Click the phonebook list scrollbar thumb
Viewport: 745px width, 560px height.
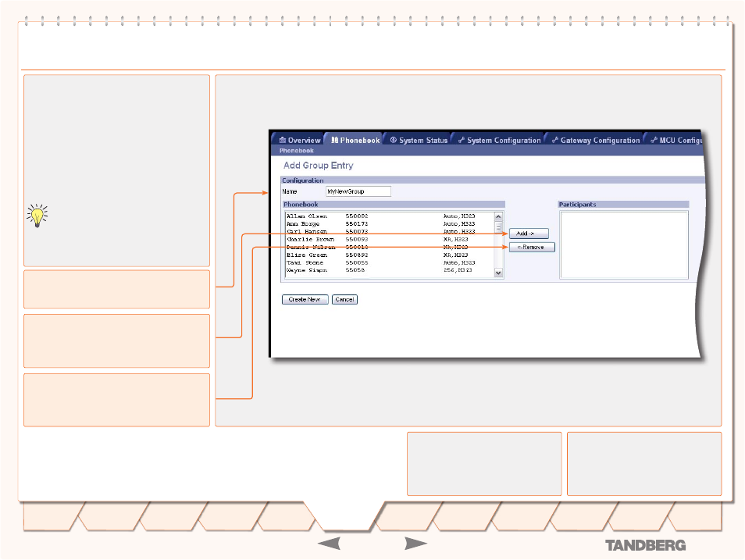point(498,228)
